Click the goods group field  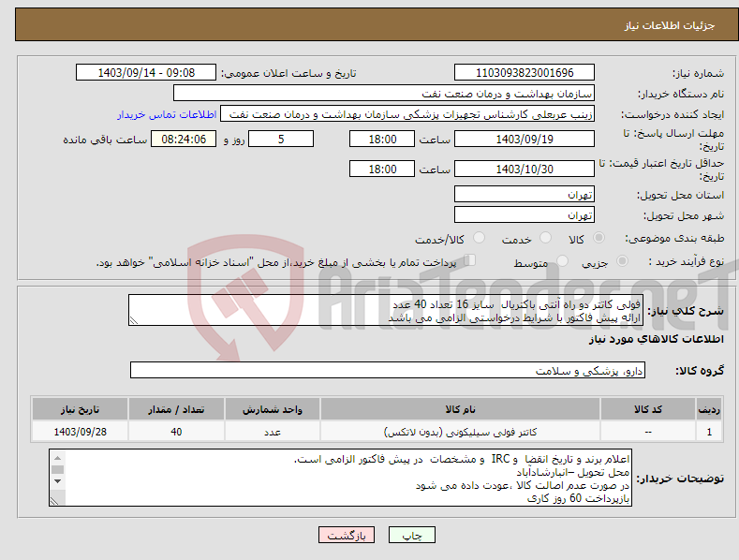tap(388, 370)
